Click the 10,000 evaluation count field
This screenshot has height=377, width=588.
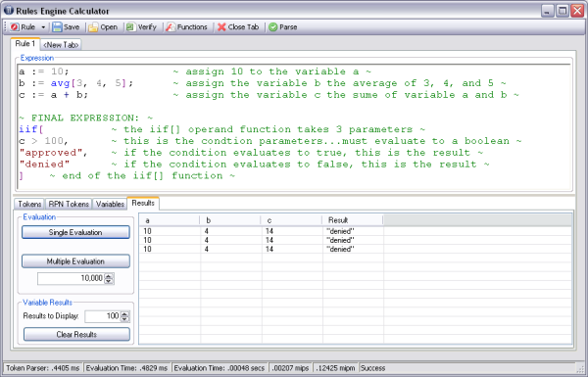coord(71,278)
